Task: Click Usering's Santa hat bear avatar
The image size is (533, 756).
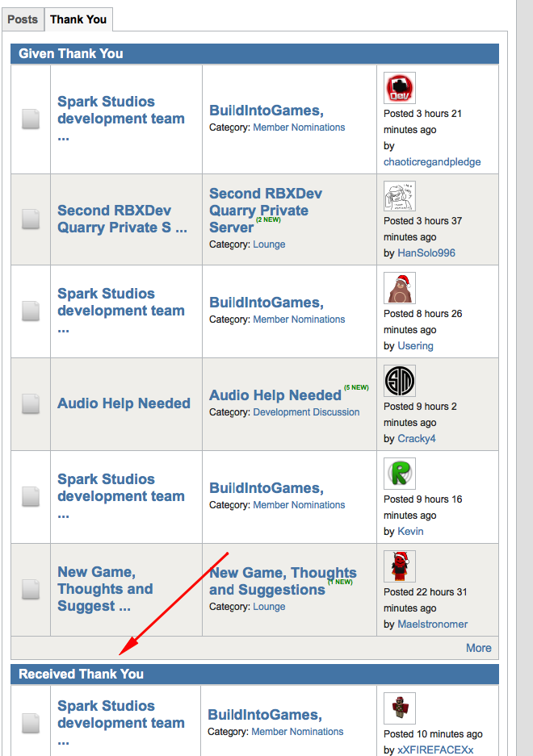Action: 399,288
